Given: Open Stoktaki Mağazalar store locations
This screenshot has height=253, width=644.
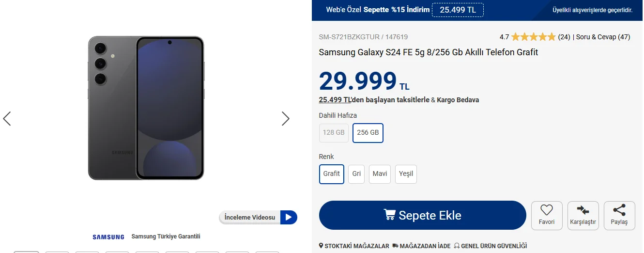Looking at the screenshot, I should 354,246.
